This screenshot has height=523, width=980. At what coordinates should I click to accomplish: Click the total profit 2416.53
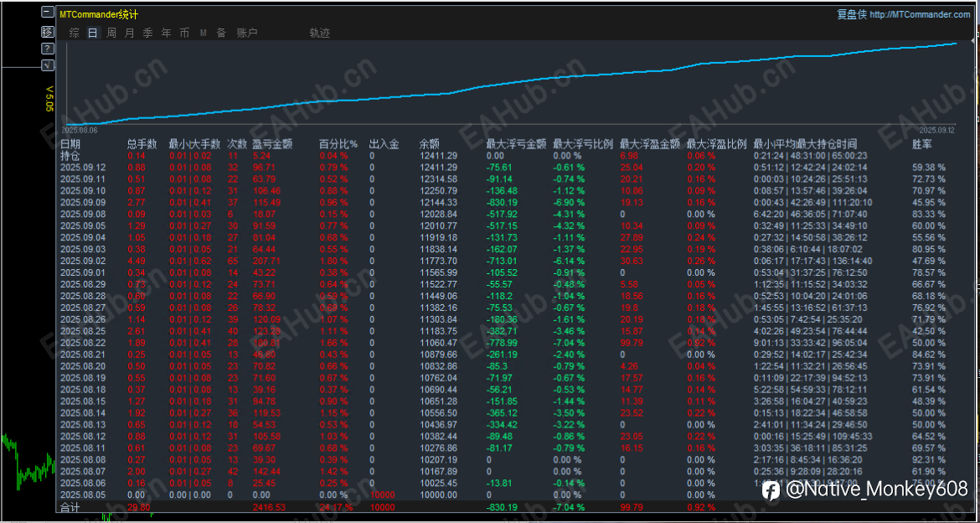[x=268, y=507]
